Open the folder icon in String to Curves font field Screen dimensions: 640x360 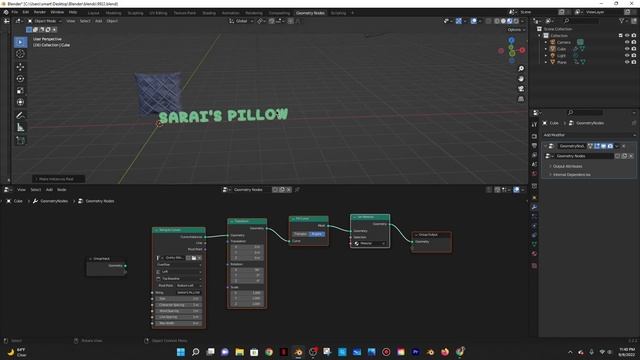pyautogui.click(x=194, y=258)
